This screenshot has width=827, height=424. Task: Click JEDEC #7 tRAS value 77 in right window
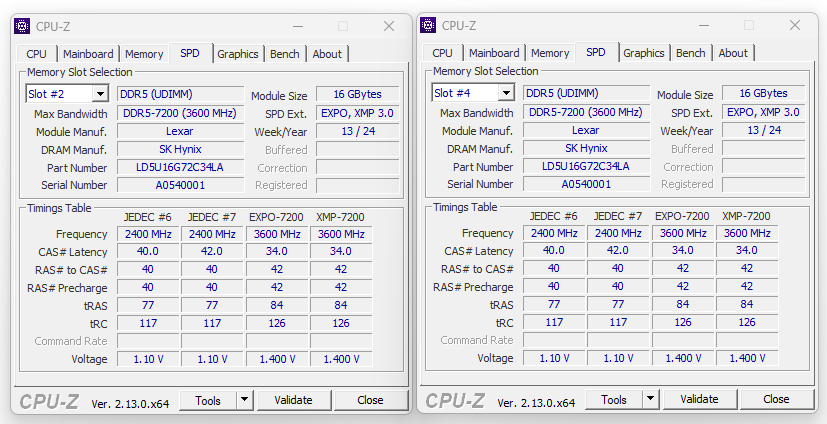(x=619, y=304)
